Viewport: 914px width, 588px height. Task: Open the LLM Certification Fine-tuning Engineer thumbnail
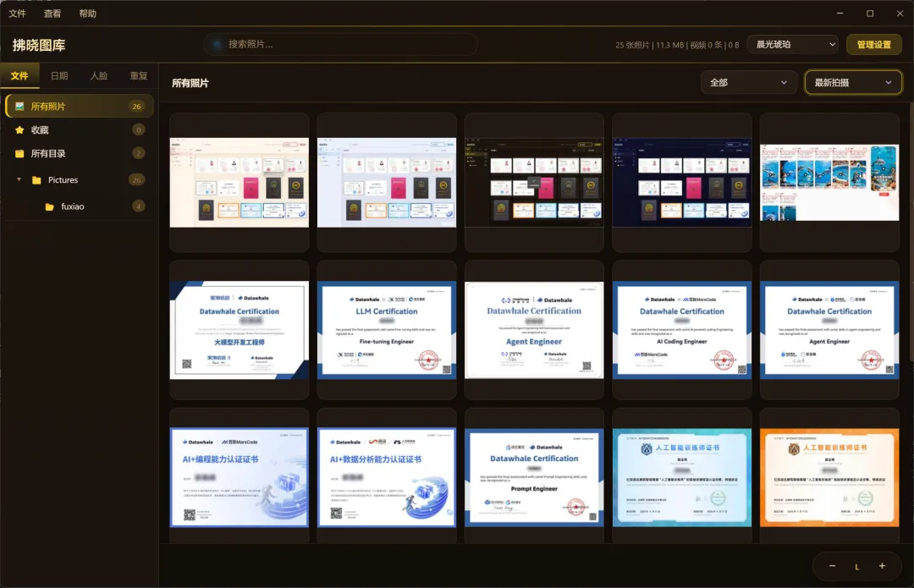[387, 330]
